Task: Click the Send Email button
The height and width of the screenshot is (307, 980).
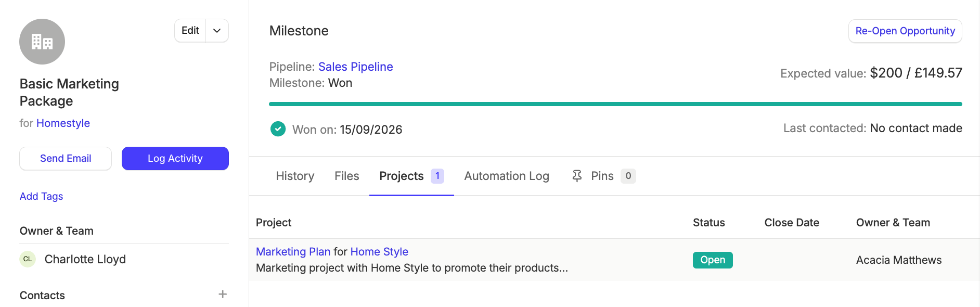Action: [66, 158]
